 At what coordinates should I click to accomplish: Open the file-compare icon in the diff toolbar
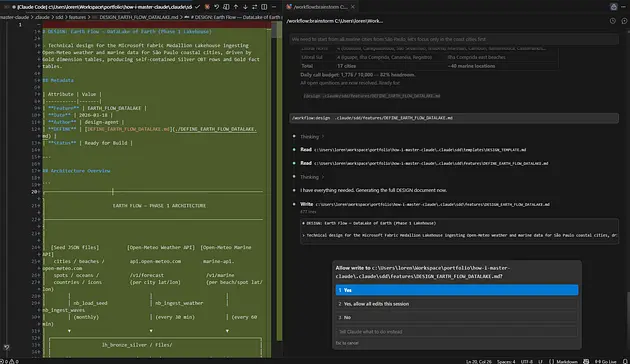point(226,7)
